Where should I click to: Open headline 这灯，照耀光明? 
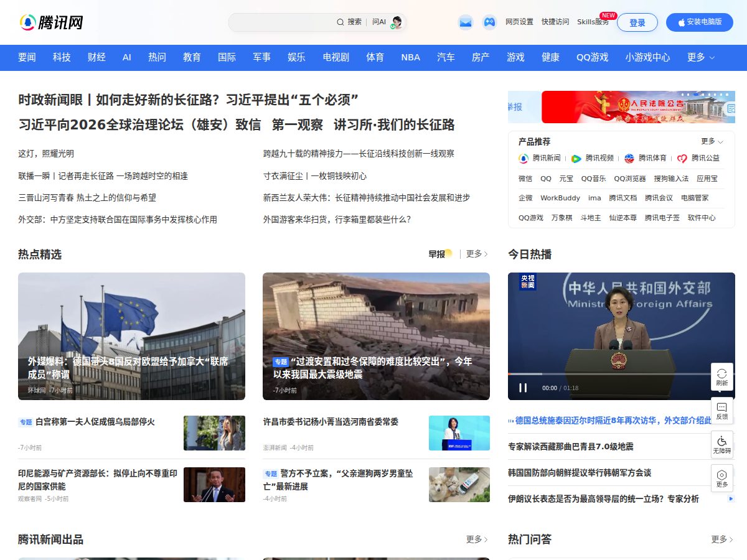click(46, 154)
